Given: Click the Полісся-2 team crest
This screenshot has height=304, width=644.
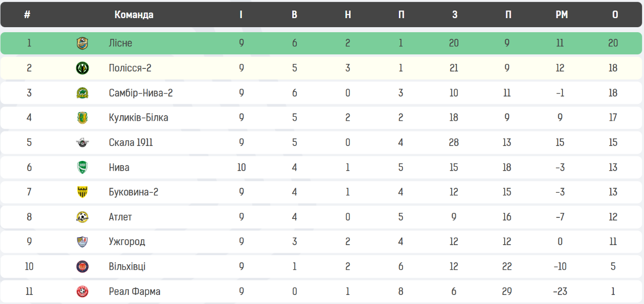Looking at the screenshot, I should pos(82,68).
